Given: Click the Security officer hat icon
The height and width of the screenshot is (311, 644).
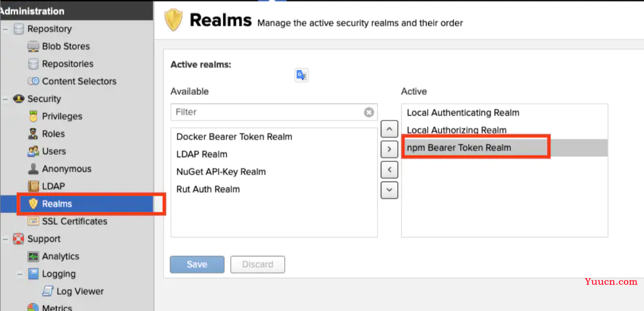Looking at the screenshot, I should [x=18, y=99].
